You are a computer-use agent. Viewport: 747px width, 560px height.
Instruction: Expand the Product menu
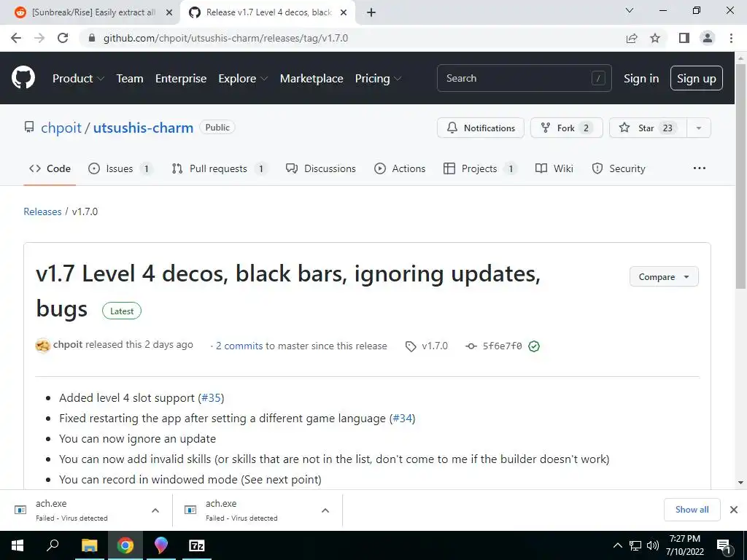(78, 79)
